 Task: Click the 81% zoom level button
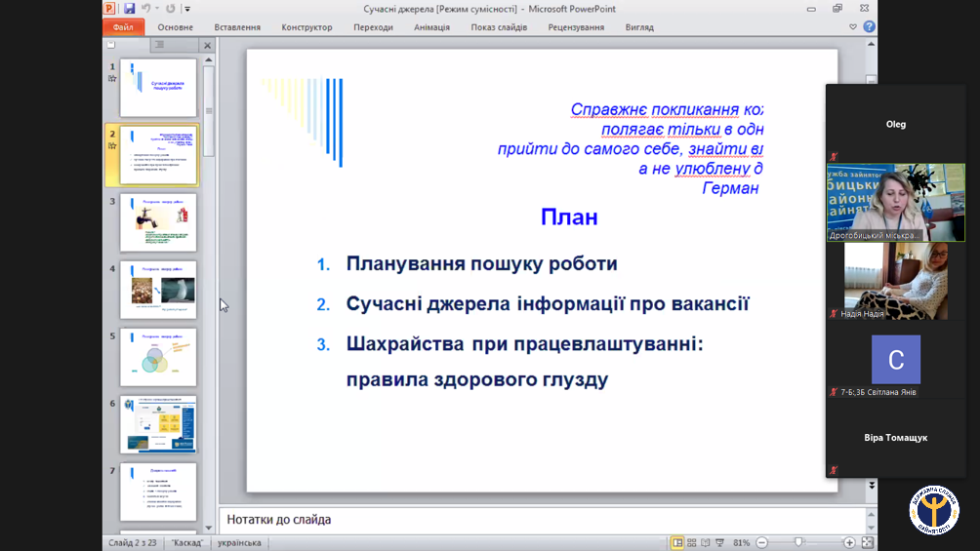point(741,543)
